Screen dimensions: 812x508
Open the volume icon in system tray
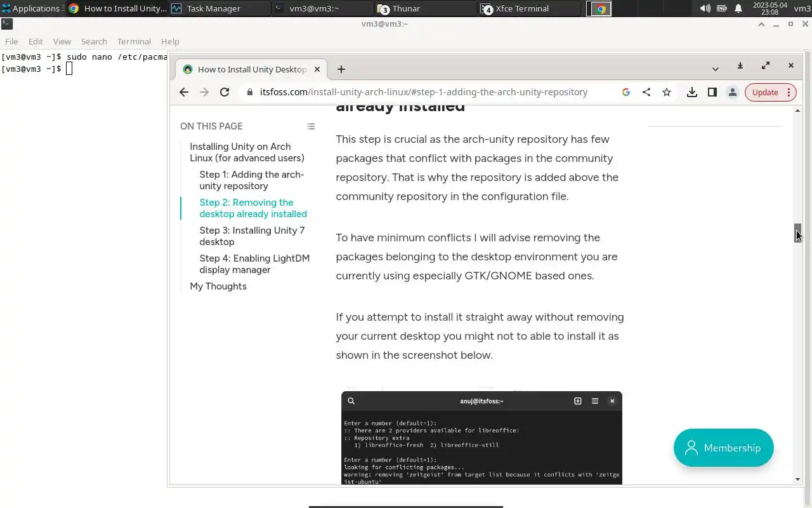(x=705, y=8)
